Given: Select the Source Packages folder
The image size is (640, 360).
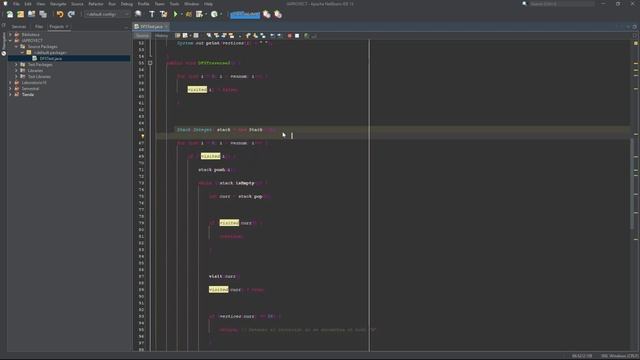Looking at the screenshot, I should point(42,47).
